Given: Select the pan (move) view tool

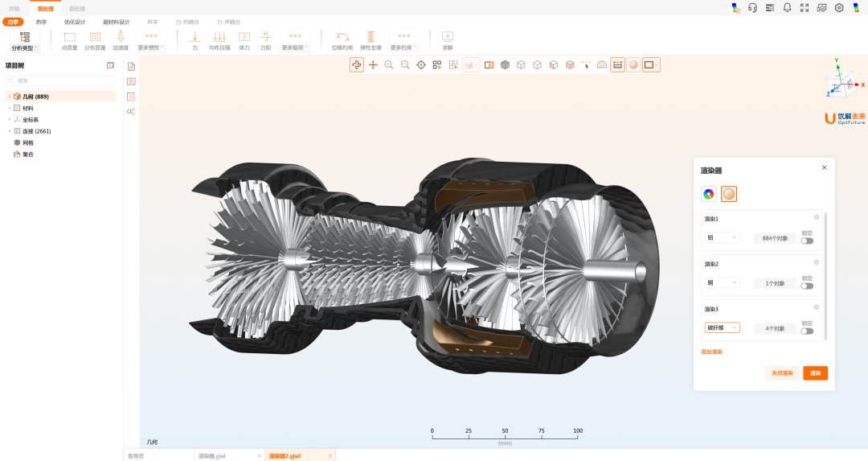Looking at the screenshot, I should 373,64.
